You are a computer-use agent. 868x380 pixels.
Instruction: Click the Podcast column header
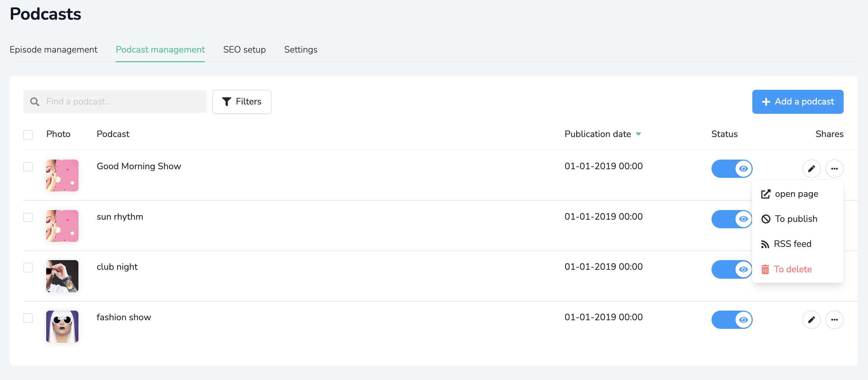[113, 134]
